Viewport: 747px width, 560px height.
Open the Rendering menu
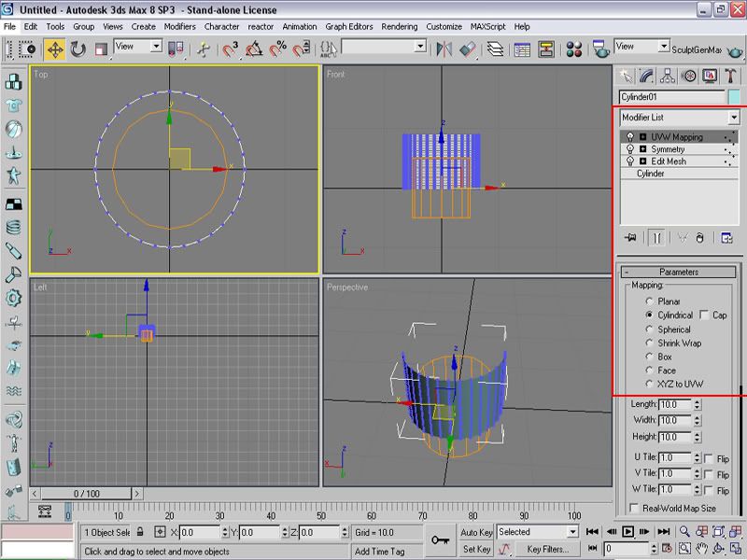400,27
